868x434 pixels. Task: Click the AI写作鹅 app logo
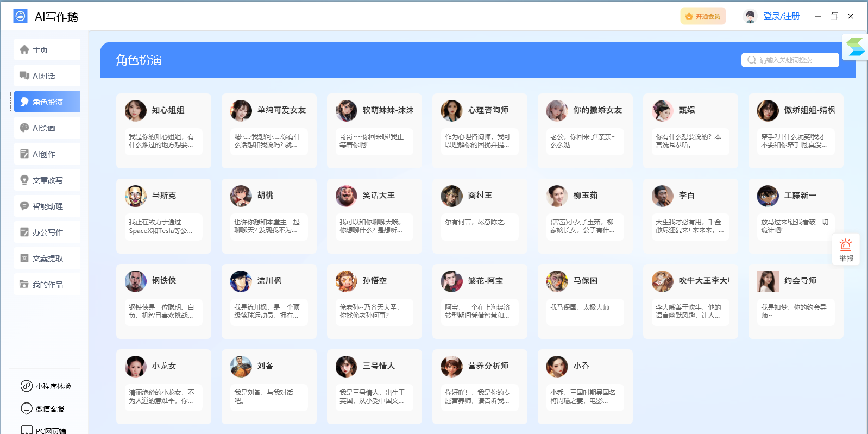(x=20, y=16)
